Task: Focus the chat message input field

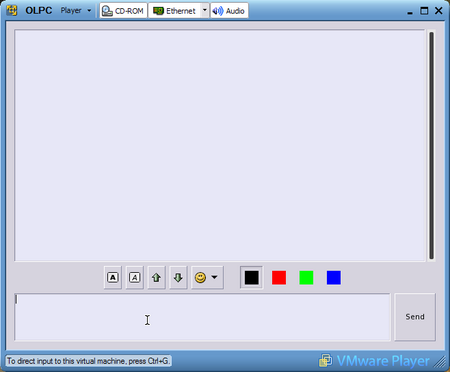Action: click(x=202, y=317)
